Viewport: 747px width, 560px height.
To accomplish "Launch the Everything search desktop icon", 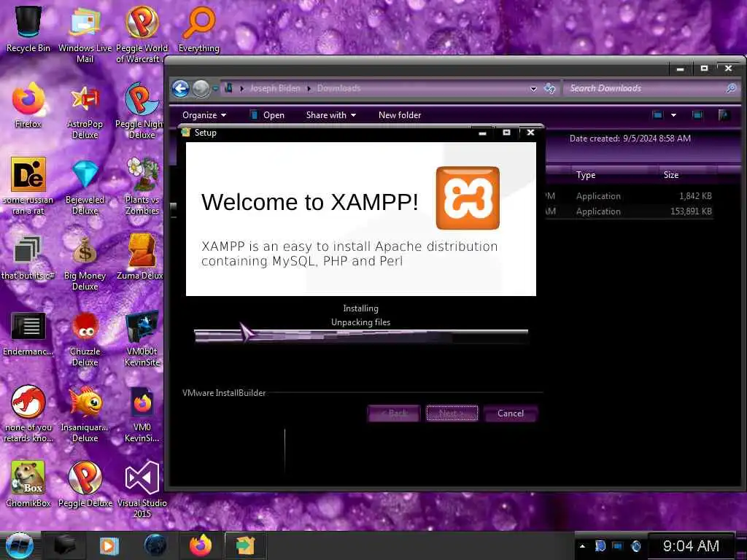I will point(198,28).
